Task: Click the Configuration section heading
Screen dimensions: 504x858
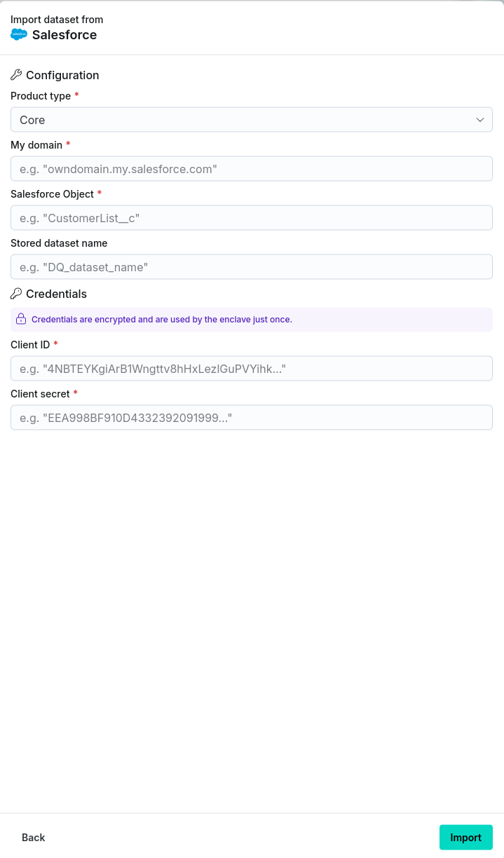Action: pyautogui.click(x=62, y=75)
